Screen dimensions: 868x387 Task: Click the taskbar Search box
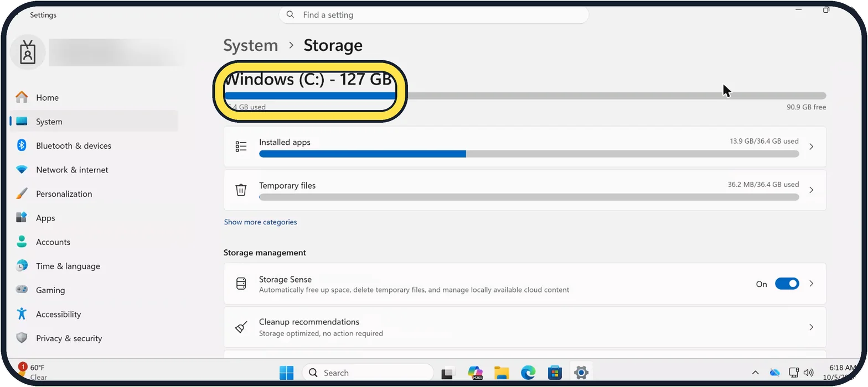click(368, 373)
